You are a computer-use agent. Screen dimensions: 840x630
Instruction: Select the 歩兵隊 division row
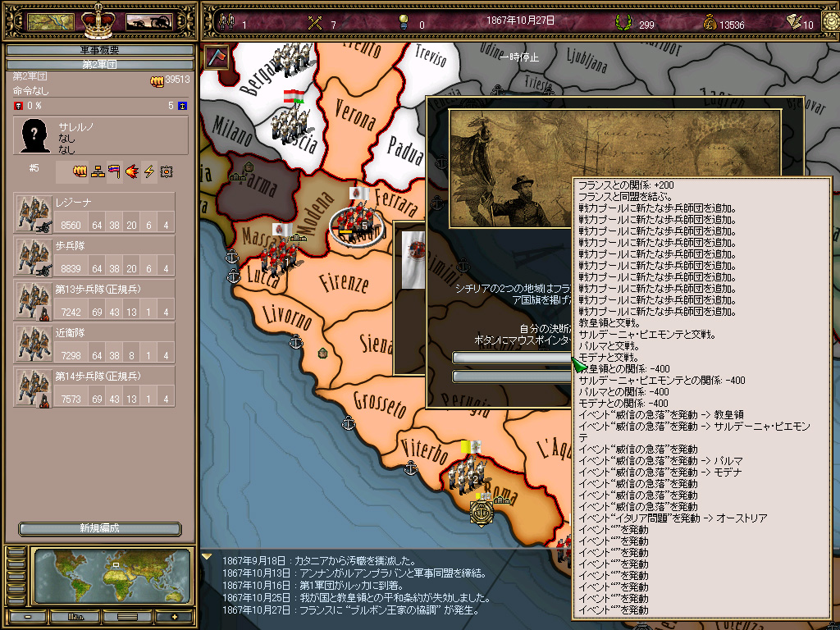(x=94, y=257)
